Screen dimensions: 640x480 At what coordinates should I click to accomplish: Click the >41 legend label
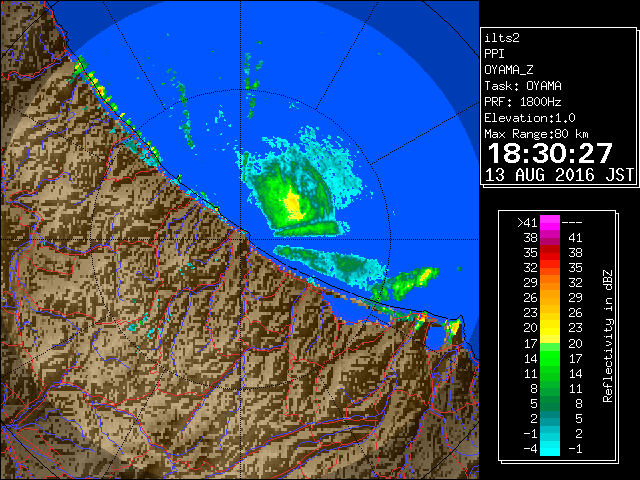[527, 222]
